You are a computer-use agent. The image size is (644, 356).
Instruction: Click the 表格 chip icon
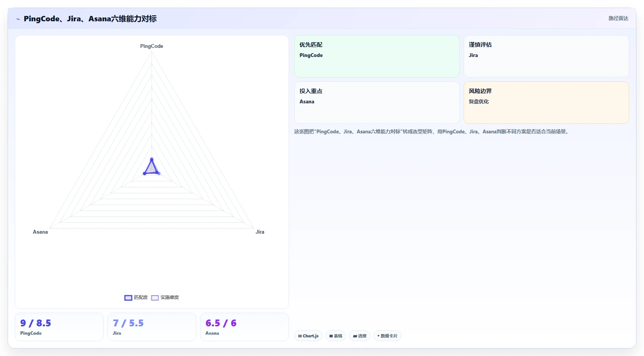331,336
